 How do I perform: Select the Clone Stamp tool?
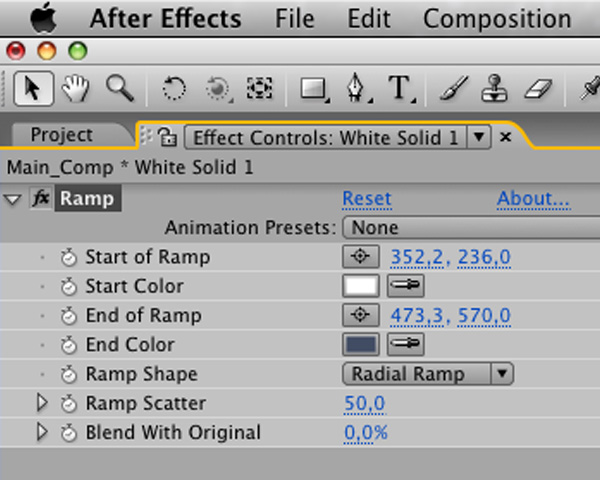point(495,89)
